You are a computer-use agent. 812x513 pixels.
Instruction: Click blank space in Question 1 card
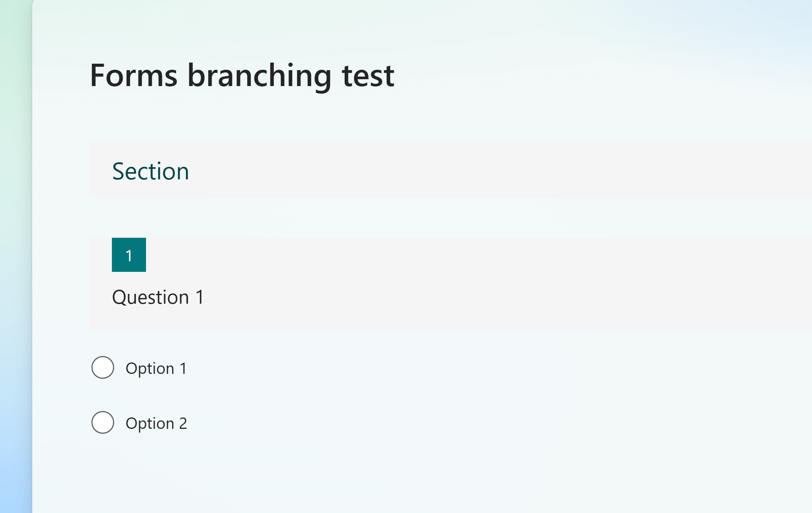(x=493, y=284)
